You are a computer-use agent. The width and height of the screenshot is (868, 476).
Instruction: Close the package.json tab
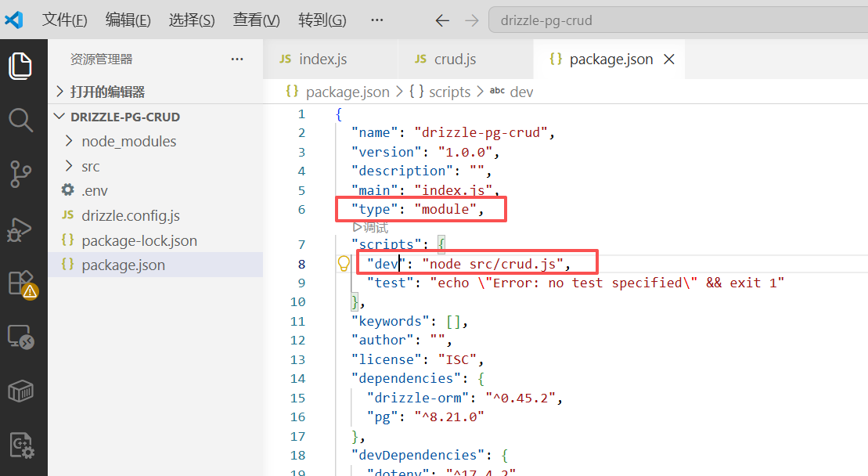(x=668, y=59)
